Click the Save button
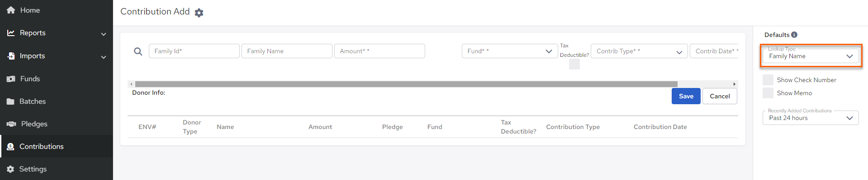 pos(686,96)
